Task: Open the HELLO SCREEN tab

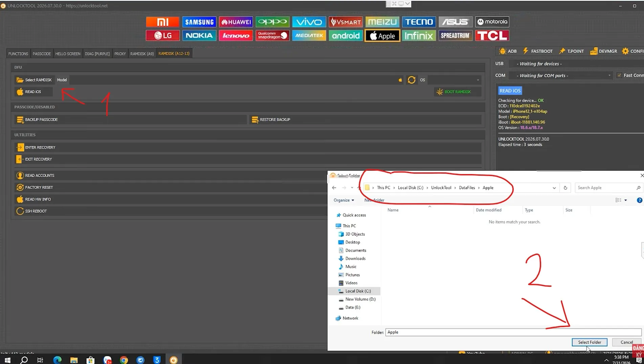Action: pyautogui.click(x=68, y=53)
